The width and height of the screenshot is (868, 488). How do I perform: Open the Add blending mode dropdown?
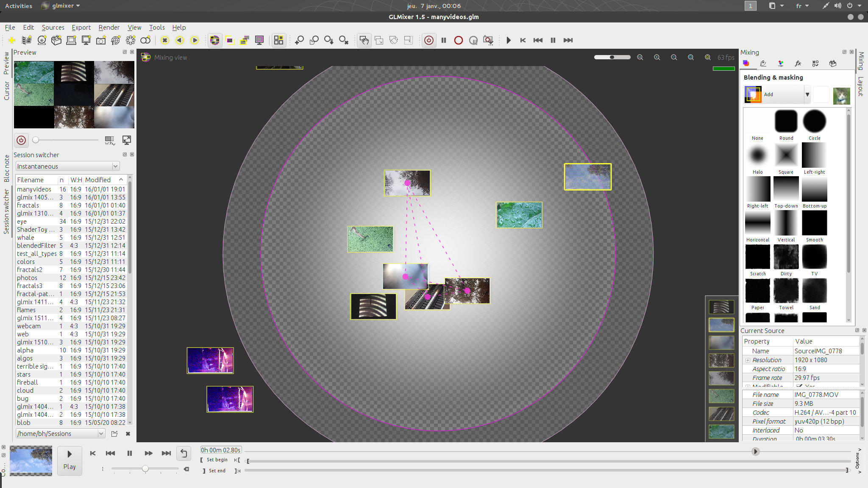(778, 94)
